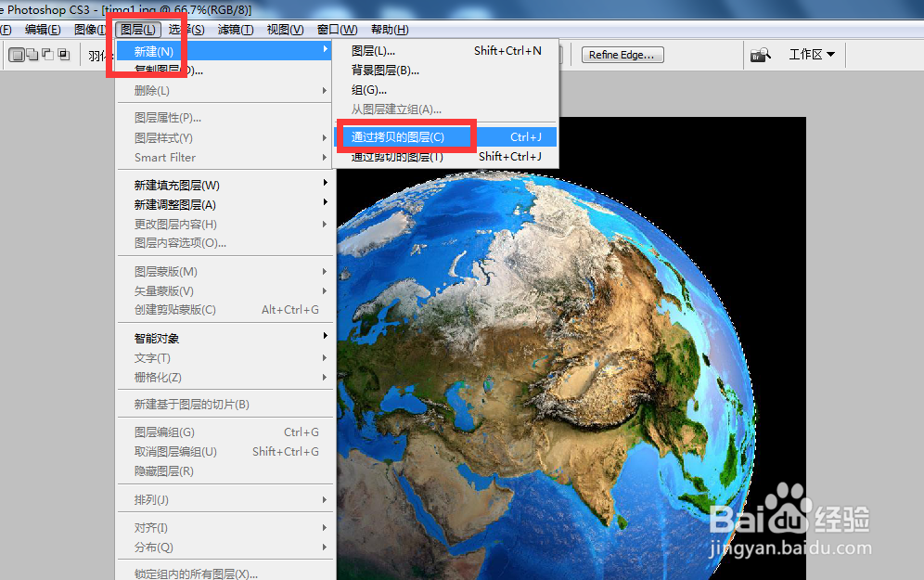
Task: Select the Intersect with selection mode icon
Action: point(64,55)
